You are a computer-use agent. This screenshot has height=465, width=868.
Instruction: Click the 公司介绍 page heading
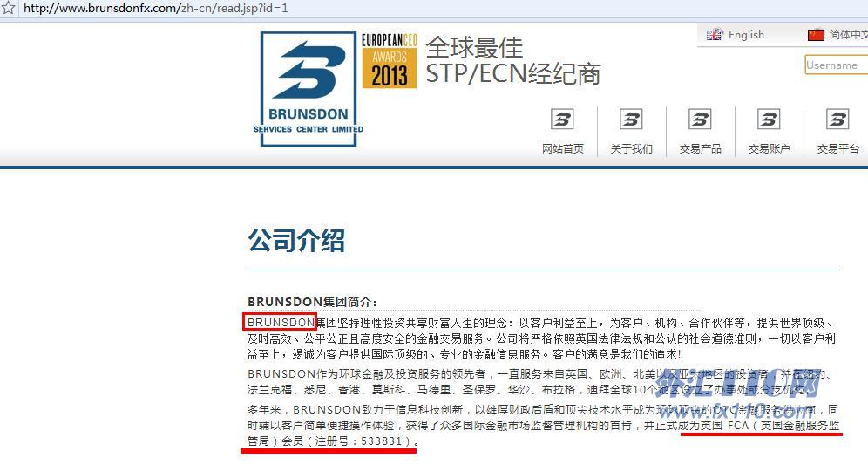(x=296, y=241)
